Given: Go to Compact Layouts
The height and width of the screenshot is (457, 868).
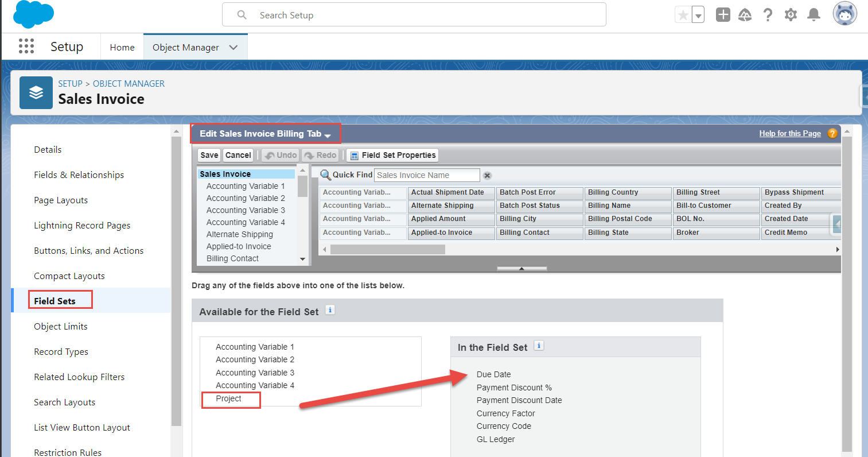Looking at the screenshot, I should (69, 276).
